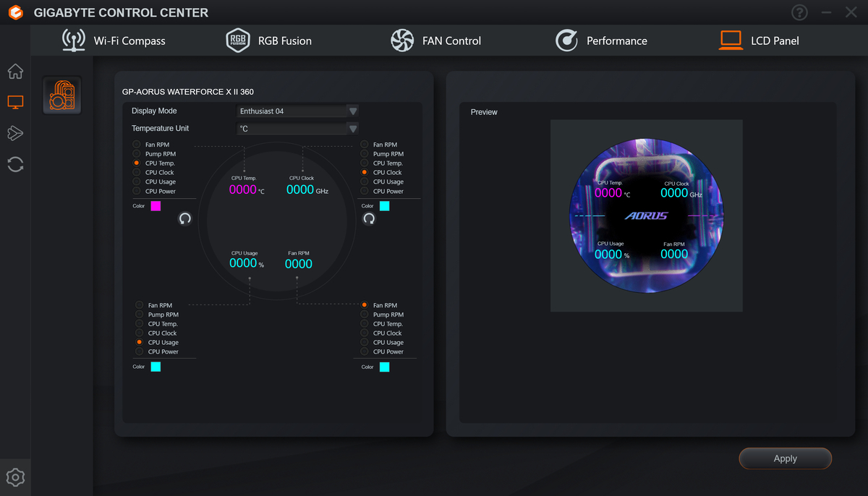Screen dimensions: 868x496
Task: Select the monitor icon in left sidebar
Action: pyautogui.click(x=15, y=103)
